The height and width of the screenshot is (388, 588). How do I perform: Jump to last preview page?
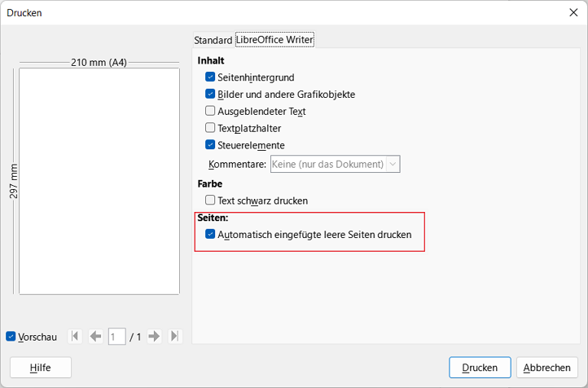175,336
